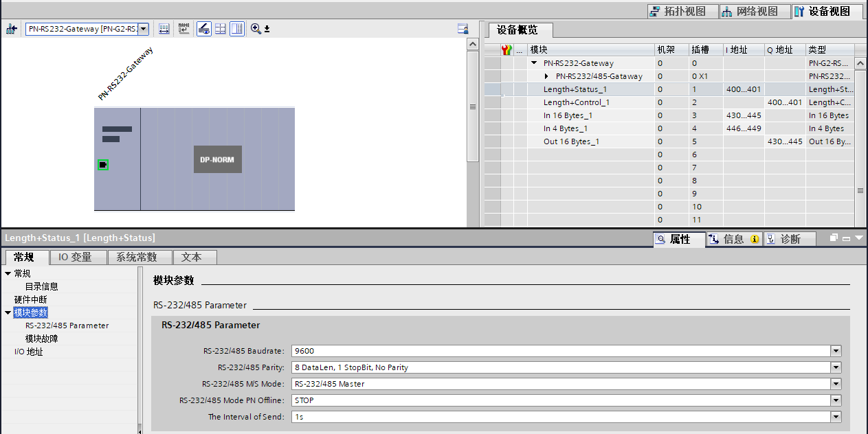Open the device selector dropdown PN-RS232-Gateway
868x434 pixels.
pyautogui.click(x=144, y=29)
